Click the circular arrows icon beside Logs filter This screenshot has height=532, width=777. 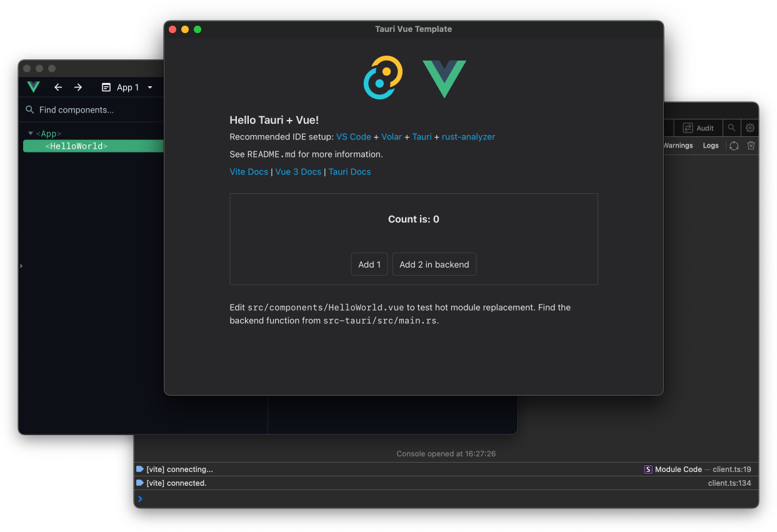[734, 146]
